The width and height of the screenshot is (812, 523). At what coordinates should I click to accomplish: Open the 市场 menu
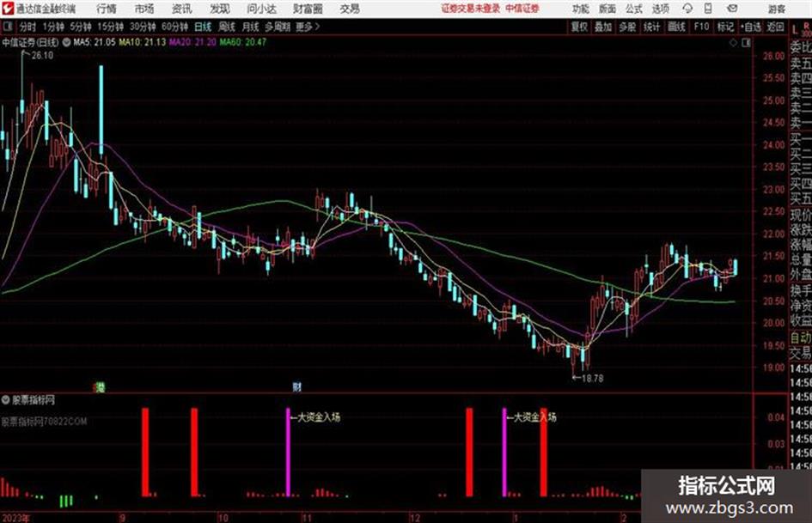[144, 9]
